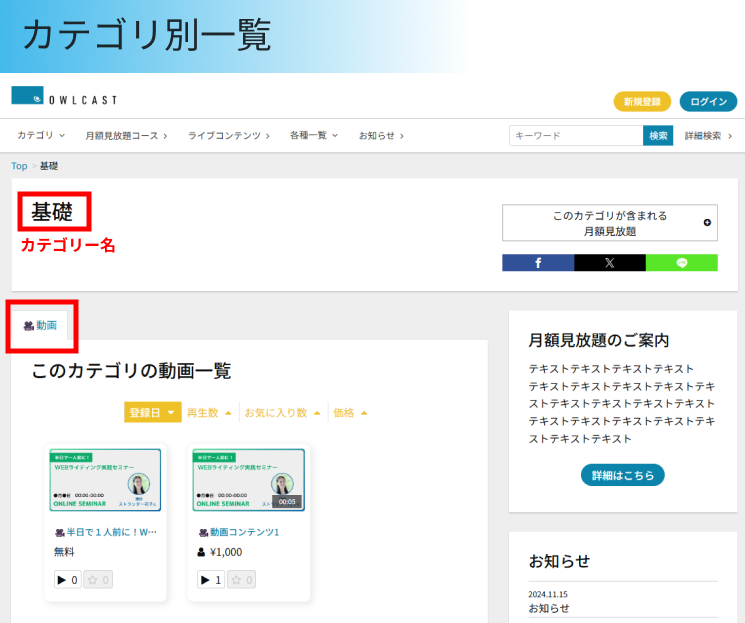Click the 詳細はこちら button
This screenshot has height=623, width=745.
622,475
